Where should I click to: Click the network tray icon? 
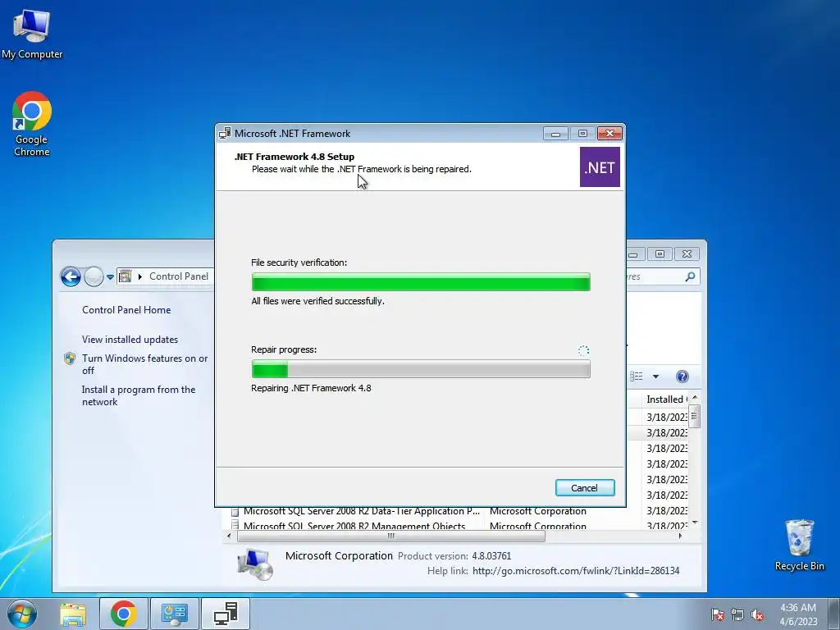(737, 614)
